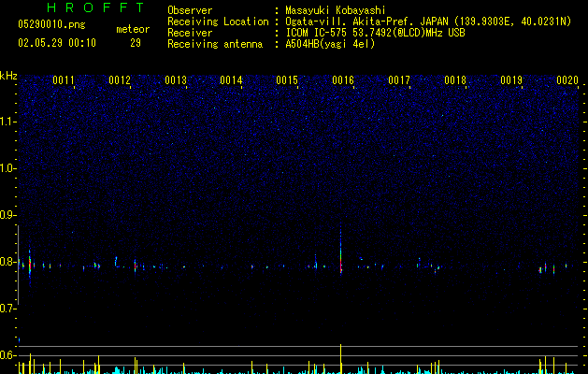Click the tallest yellow power bar under 0016
This screenshot has height=374, width=588.
[x=341, y=359]
